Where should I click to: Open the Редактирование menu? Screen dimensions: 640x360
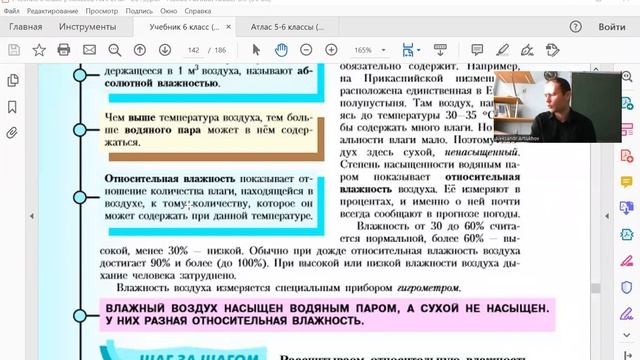(x=52, y=11)
